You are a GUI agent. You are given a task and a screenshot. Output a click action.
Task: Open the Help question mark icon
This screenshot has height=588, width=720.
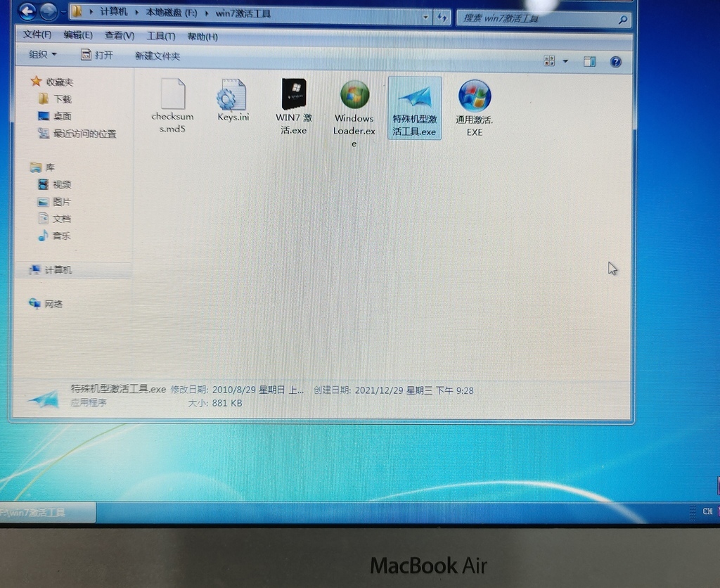tap(616, 62)
